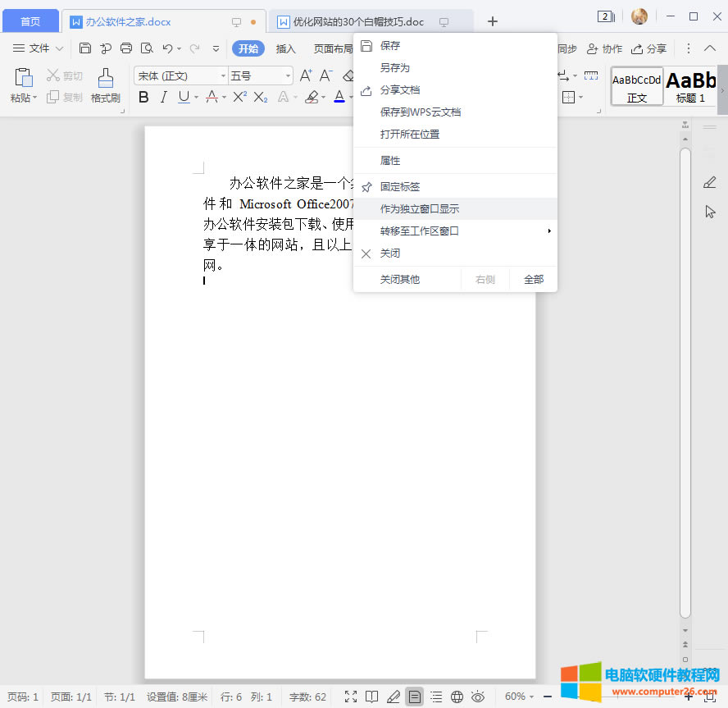Switch to the 插入 ribbon tab
This screenshot has height=708, width=728.
(286, 48)
